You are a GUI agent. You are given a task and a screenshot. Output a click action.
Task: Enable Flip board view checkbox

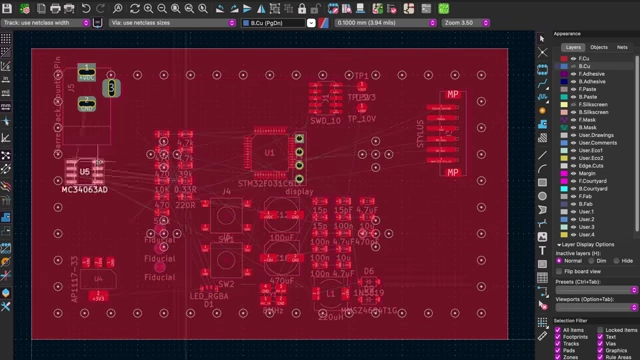coord(559,271)
